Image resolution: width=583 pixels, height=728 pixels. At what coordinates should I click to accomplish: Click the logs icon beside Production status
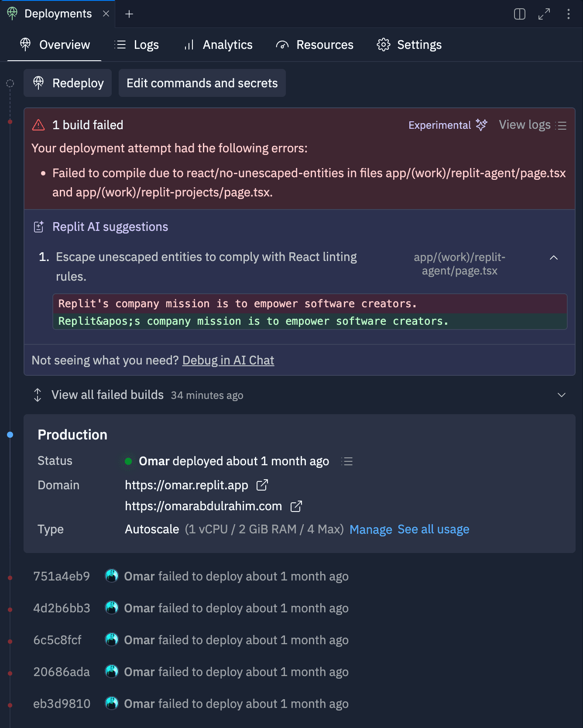[x=347, y=461]
